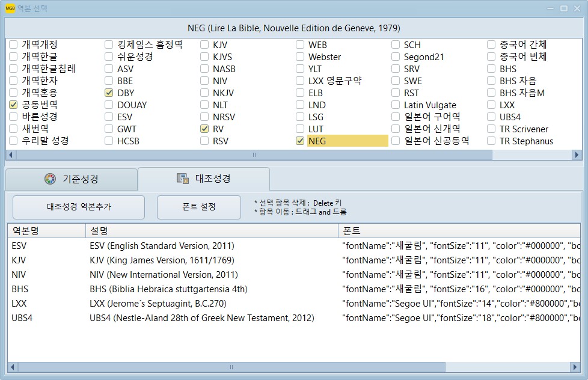Uncheck the DBY version checkbox
The height and width of the screenshot is (380, 588).
pyautogui.click(x=109, y=93)
